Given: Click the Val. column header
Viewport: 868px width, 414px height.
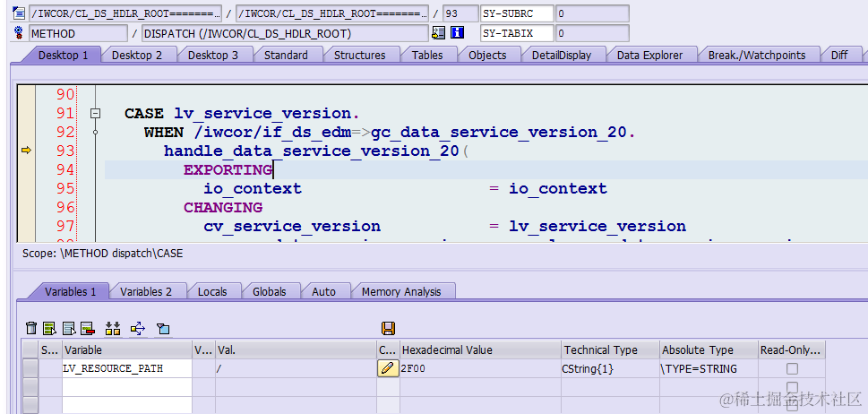Looking at the screenshot, I should pyautogui.click(x=296, y=349).
